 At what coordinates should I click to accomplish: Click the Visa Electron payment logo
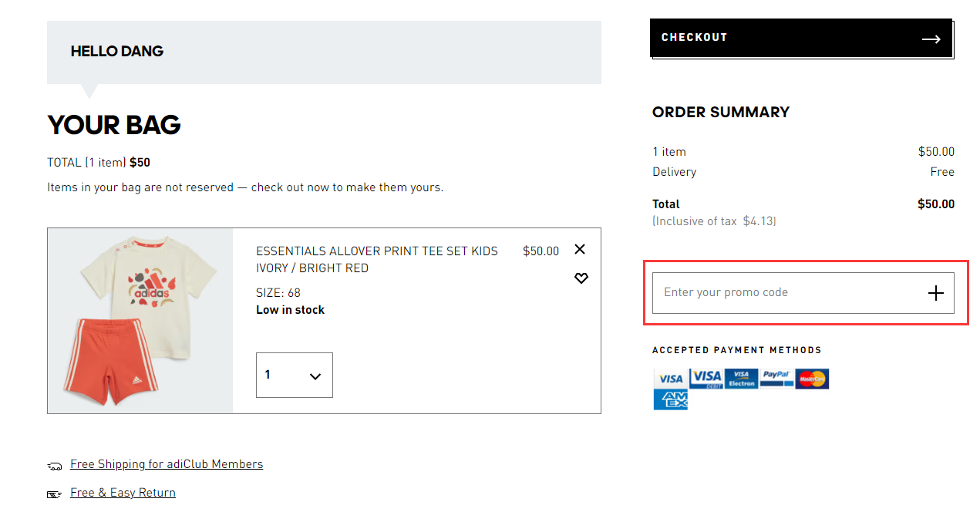point(741,379)
